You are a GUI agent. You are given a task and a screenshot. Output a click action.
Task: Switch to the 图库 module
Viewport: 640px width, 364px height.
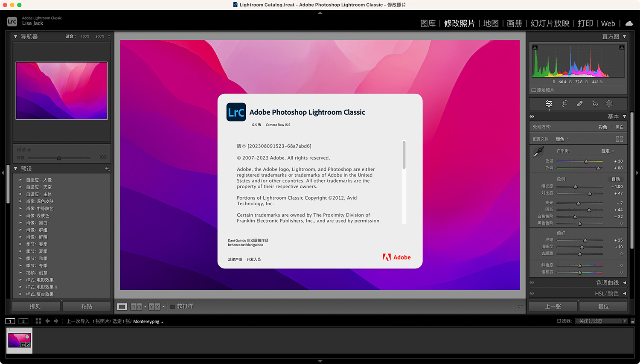tap(428, 23)
